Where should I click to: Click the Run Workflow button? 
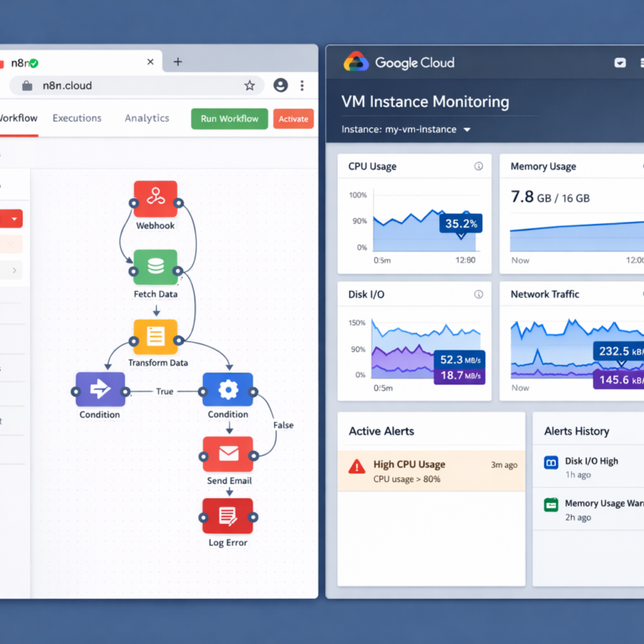[x=230, y=119]
